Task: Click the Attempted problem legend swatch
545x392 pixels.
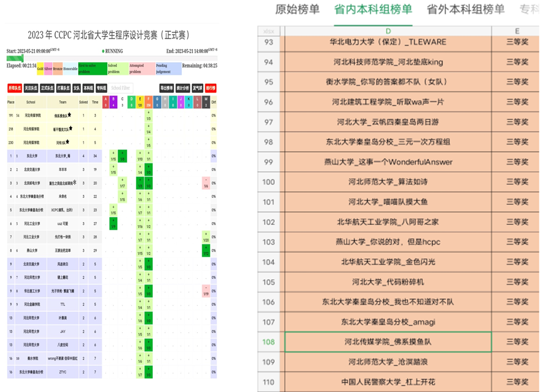Action: pyautogui.click(x=142, y=69)
